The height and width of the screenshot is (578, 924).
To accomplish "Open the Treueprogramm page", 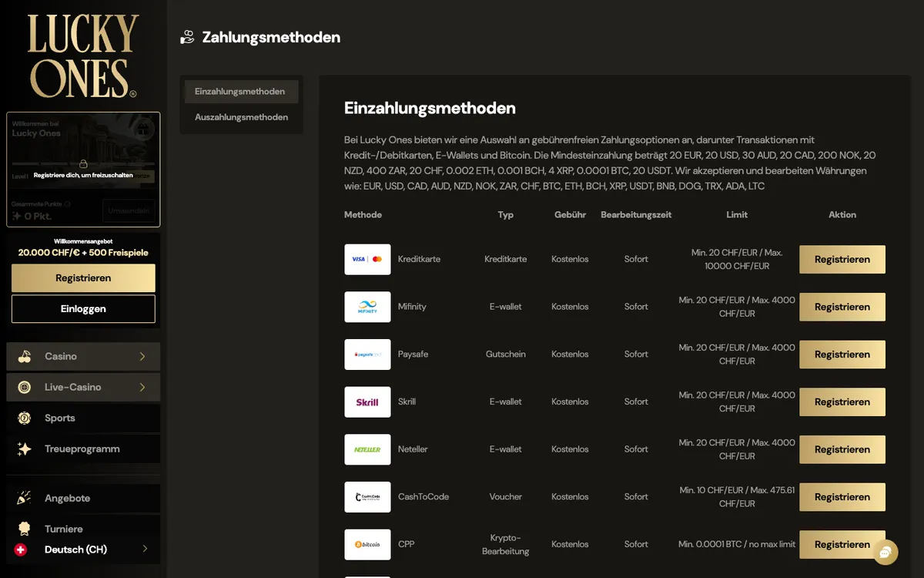I will (83, 449).
